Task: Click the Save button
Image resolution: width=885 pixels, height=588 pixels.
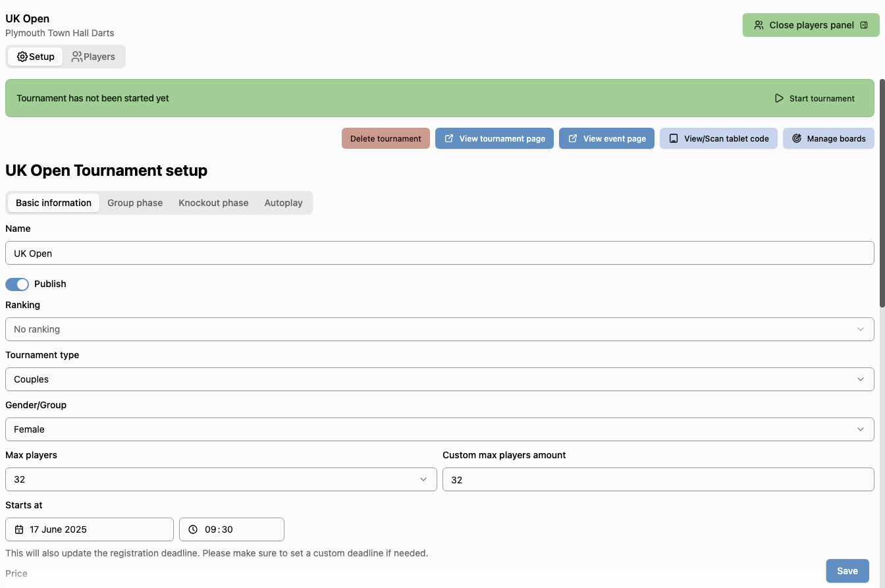Action: (x=847, y=571)
